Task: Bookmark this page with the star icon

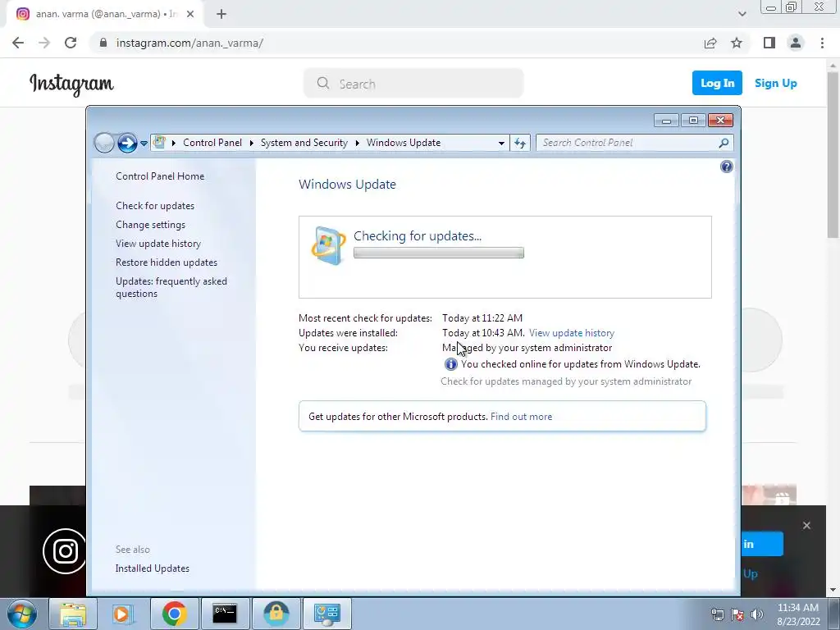Action: pyautogui.click(x=737, y=43)
